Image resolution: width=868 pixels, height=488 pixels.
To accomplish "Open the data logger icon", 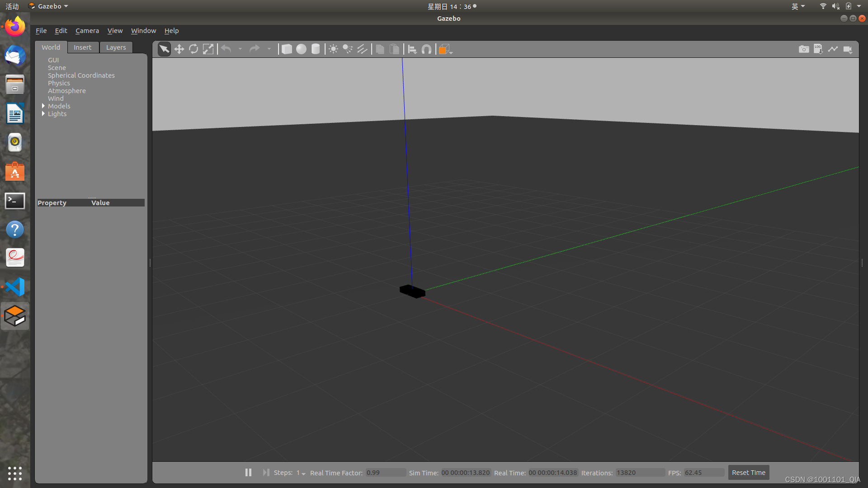I will (x=818, y=49).
